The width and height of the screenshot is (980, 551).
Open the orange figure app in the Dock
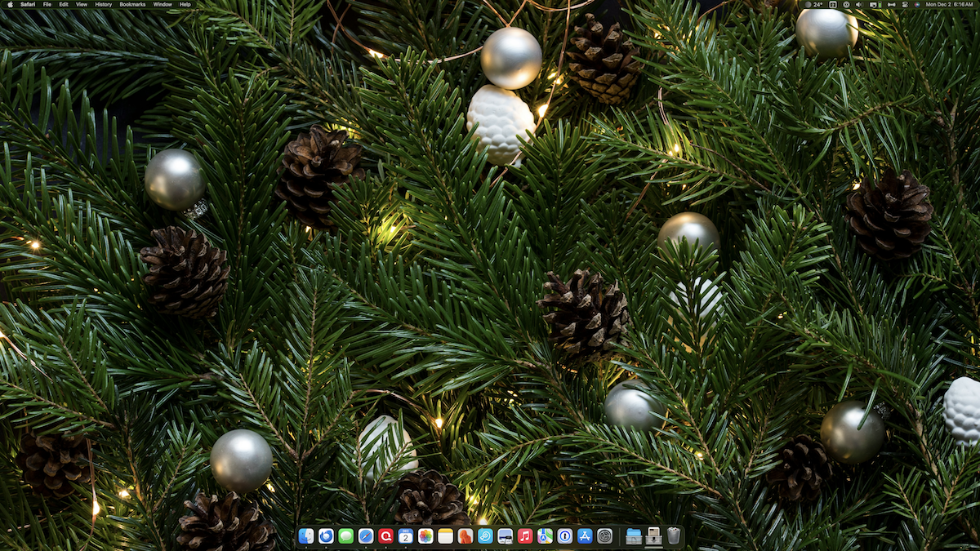coord(465,536)
